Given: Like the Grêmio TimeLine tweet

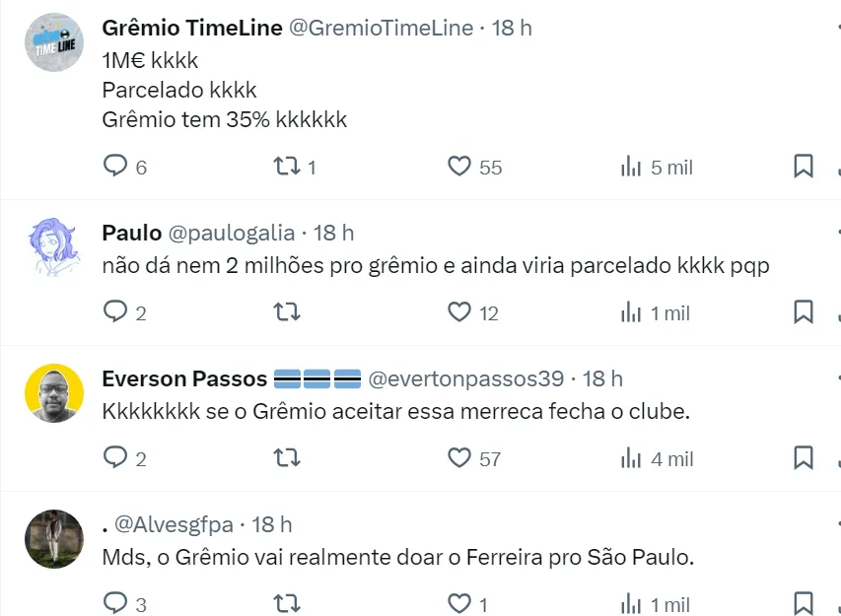Looking at the screenshot, I should point(459,167).
